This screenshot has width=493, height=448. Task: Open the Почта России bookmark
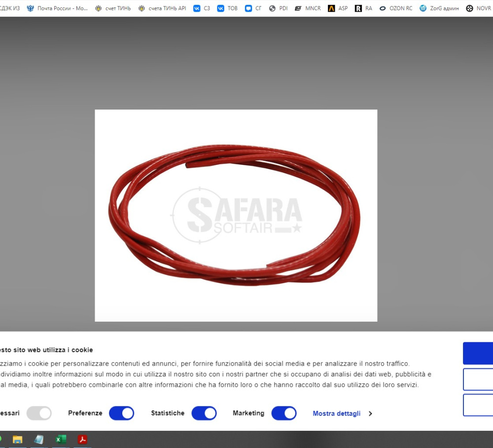[x=57, y=8]
